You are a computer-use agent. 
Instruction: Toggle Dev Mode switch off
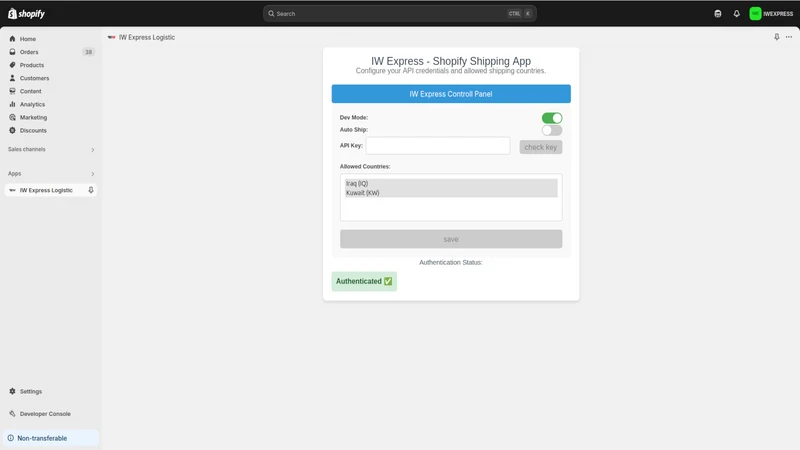pyautogui.click(x=552, y=118)
